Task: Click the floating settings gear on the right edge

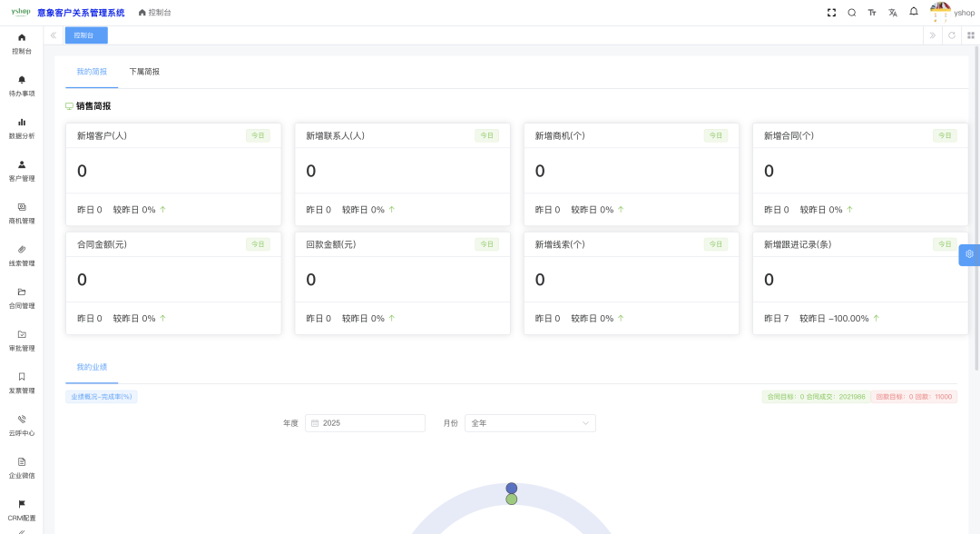Action: click(x=969, y=255)
